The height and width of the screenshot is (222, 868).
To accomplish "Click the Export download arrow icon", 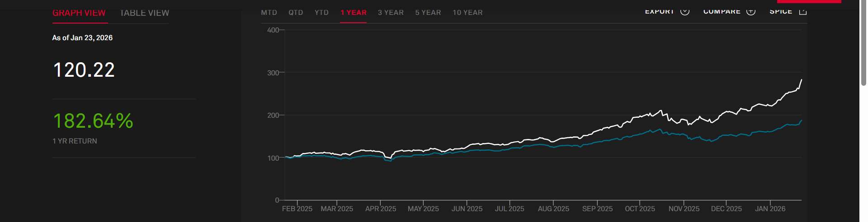I will tap(685, 11).
